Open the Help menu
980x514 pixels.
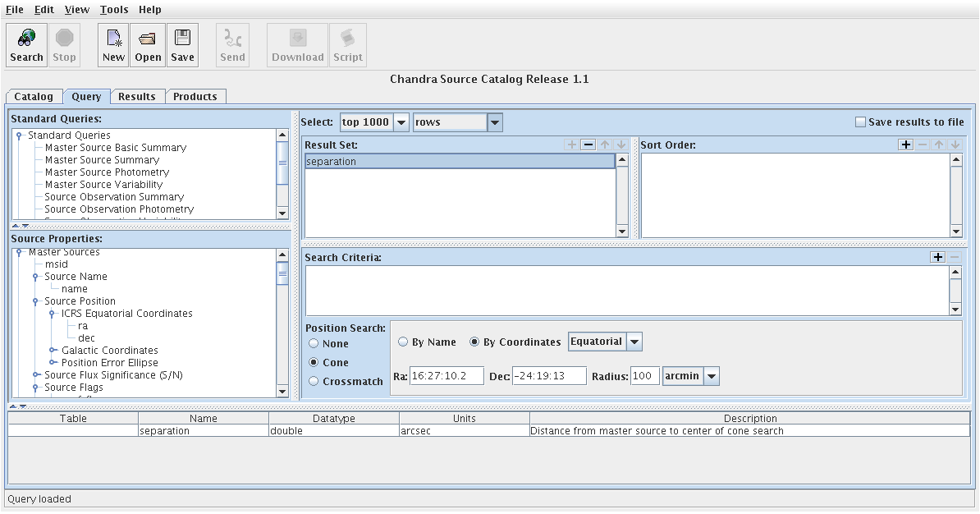(150, 9)
